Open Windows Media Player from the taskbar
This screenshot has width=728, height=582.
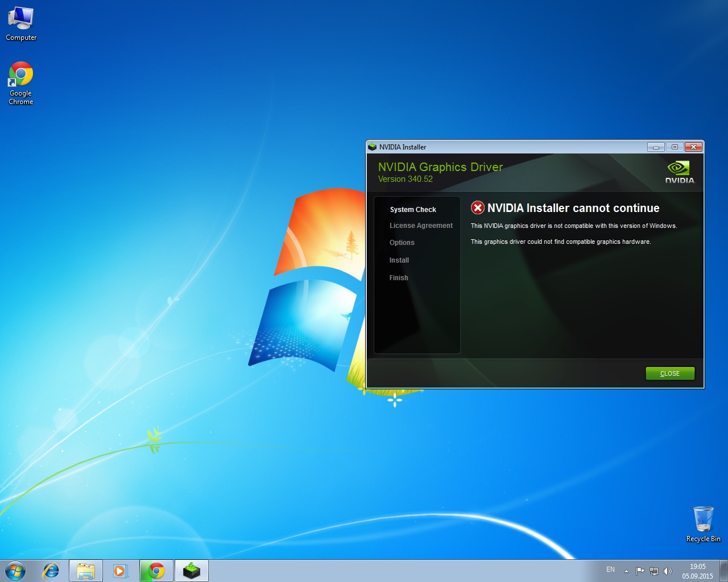(x=121, y=571)
